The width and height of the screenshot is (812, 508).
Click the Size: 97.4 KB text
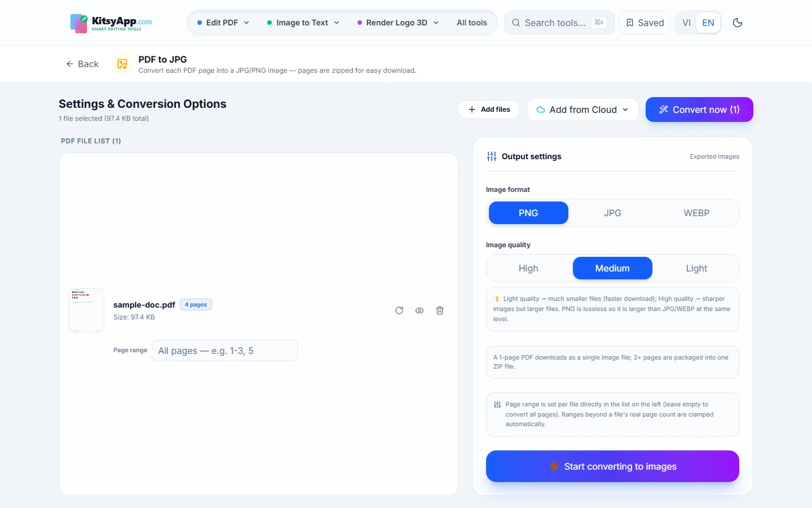pos(134,317)
